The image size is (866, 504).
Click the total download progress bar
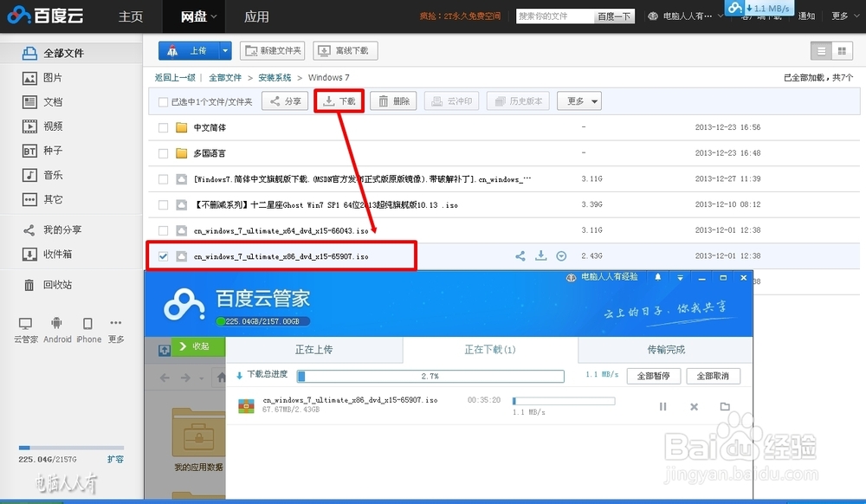pos(430,376)
